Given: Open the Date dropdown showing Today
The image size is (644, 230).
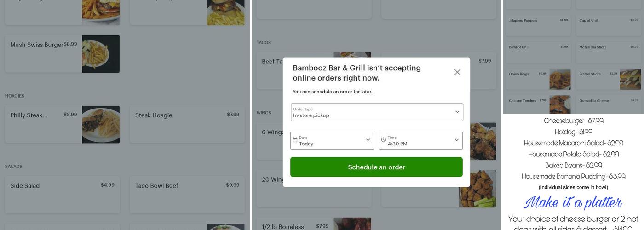Looking at the screenshot, I should pos(332,140).
